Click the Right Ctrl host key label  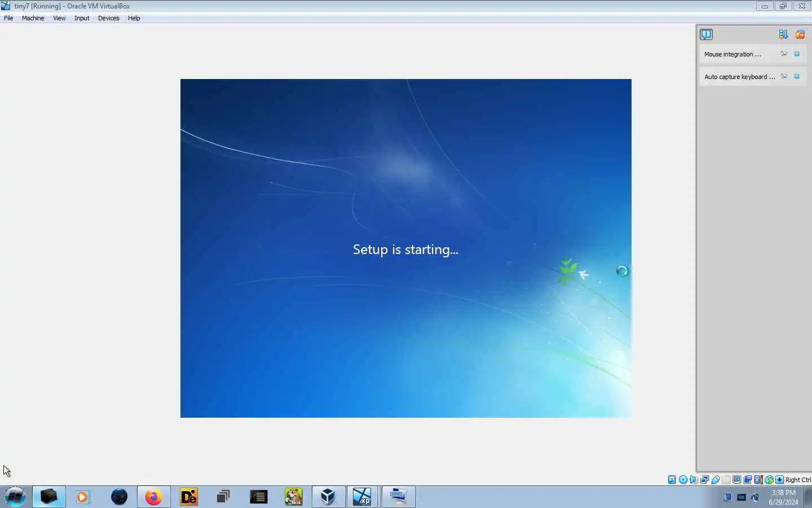coord(798,480)
